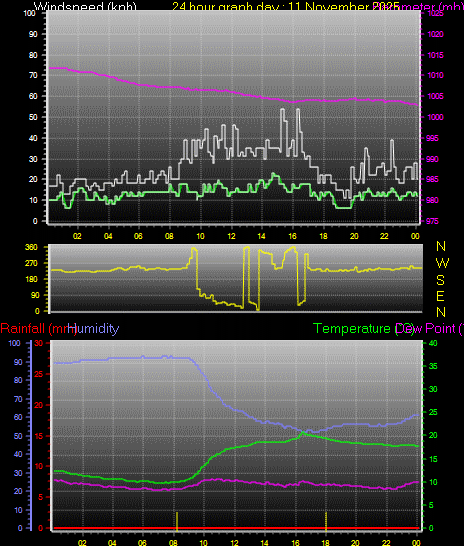Viewport: 464px width, 546px height.
Task: Click barometer axis value 980
Action: 433,200
